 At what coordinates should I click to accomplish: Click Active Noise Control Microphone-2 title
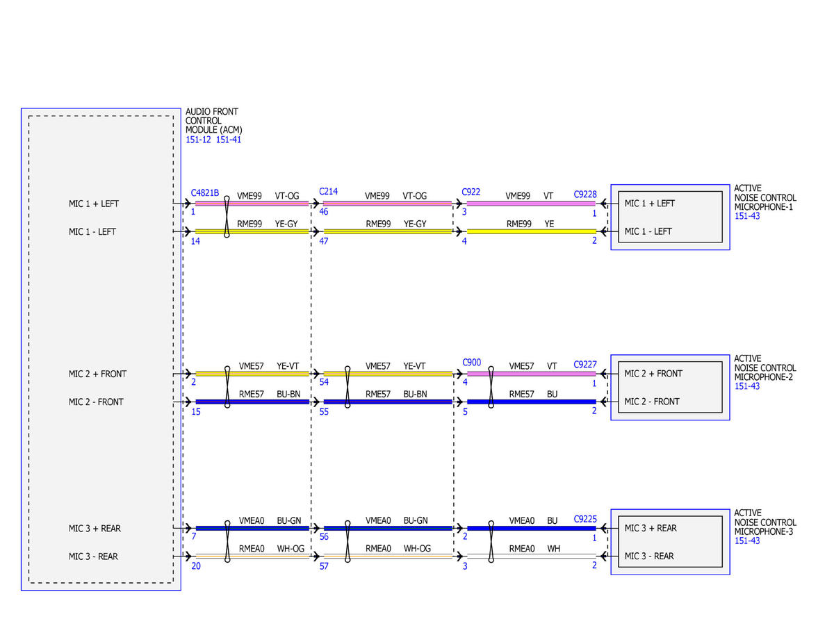point(765,368)
